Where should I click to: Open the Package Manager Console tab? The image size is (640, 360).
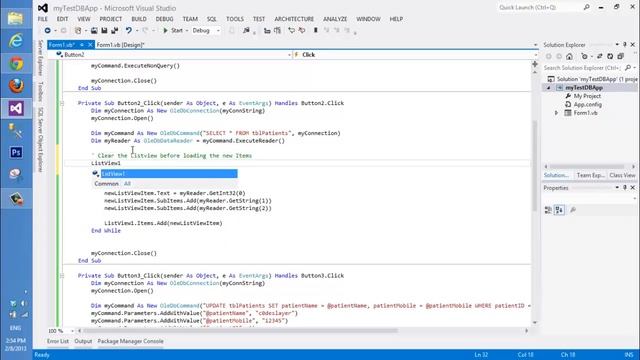pyautogui.click(x=130, y=341)
